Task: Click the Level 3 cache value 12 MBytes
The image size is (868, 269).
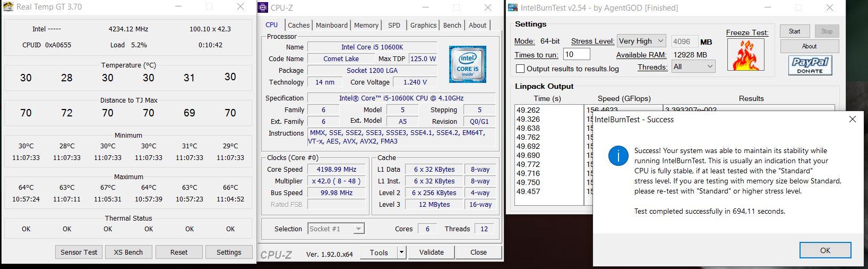Action: point(434,205)
